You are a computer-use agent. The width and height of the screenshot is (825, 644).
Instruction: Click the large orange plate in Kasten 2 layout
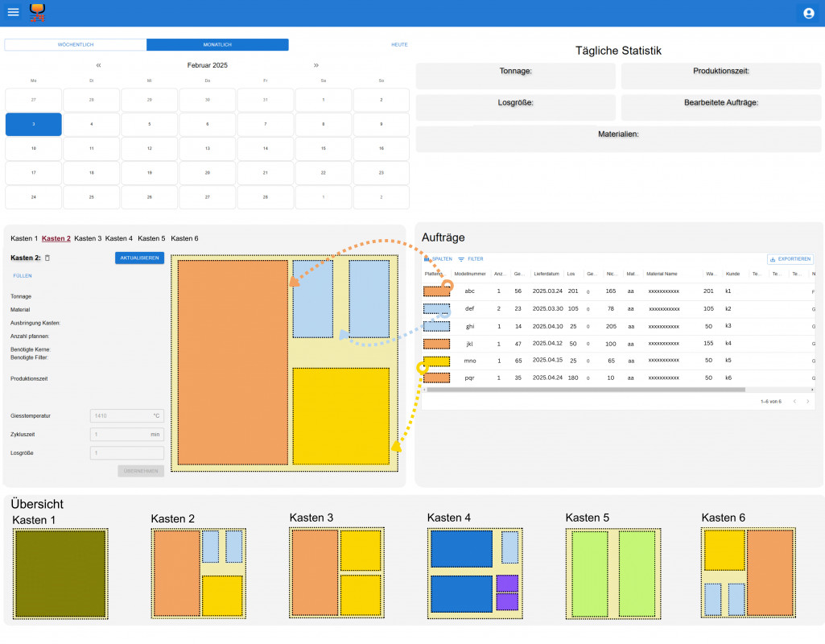[x=233, y=362]
